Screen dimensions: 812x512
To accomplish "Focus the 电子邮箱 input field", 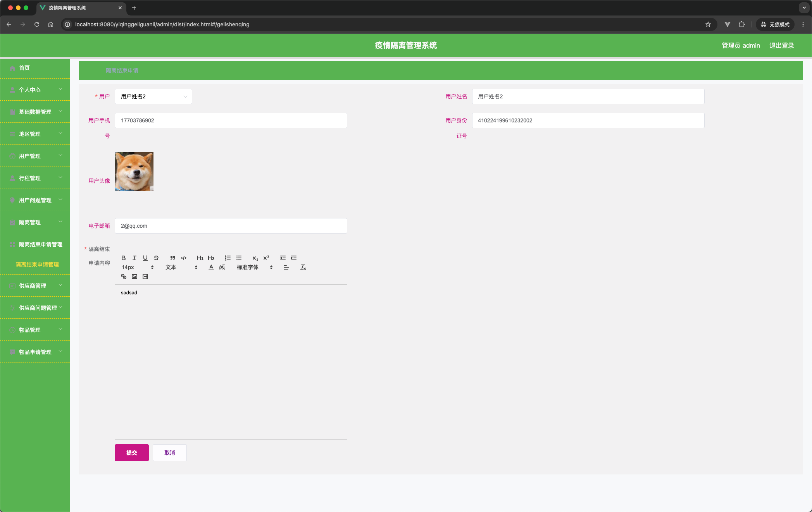I will [x=231, y=226].
